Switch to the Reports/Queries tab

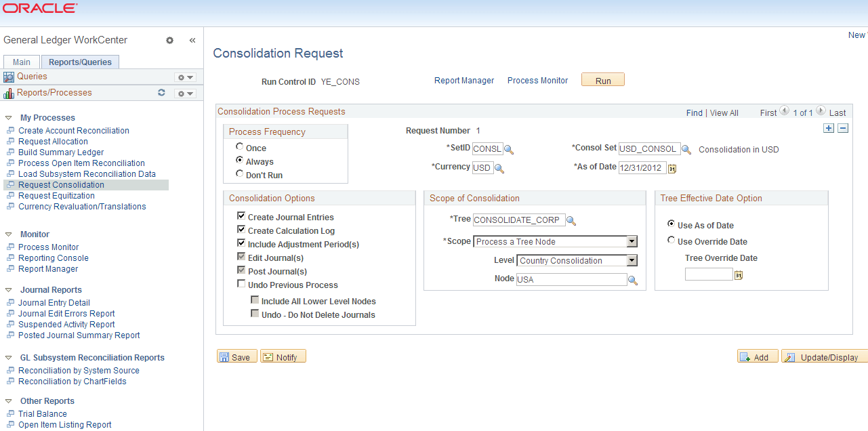(x=80, y=62)
